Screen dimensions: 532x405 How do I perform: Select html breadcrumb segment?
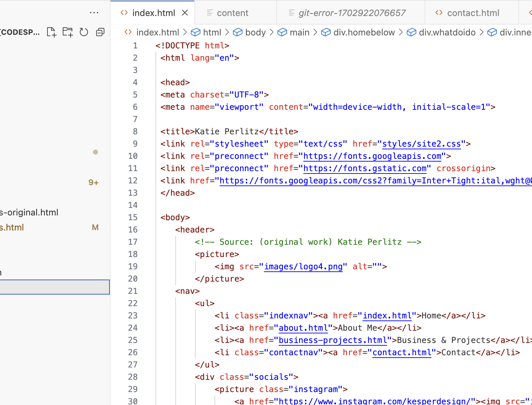click(x=212, y=32)
